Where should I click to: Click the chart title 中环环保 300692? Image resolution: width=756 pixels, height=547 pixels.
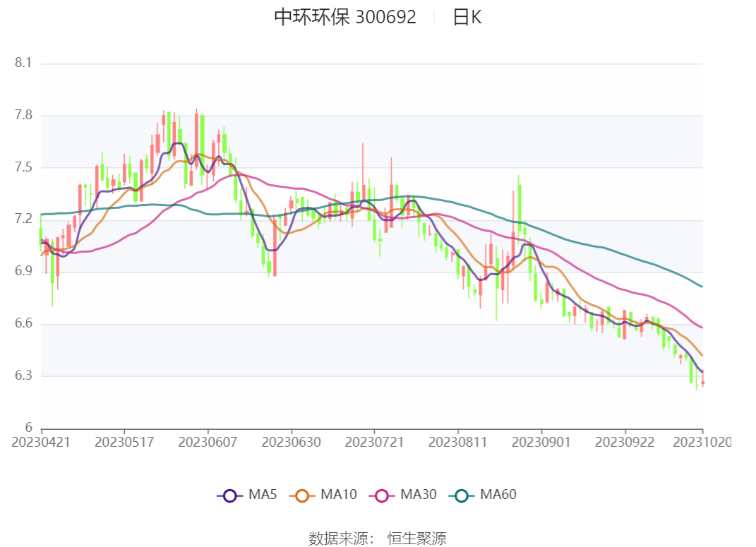click(x=345, y=18)
